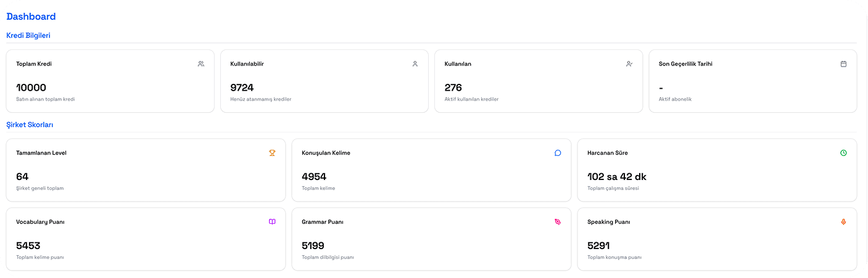Click 'Satın alınan toplam kredi' caption
Viewport: 868px width, 278px height.
[45, 99]
